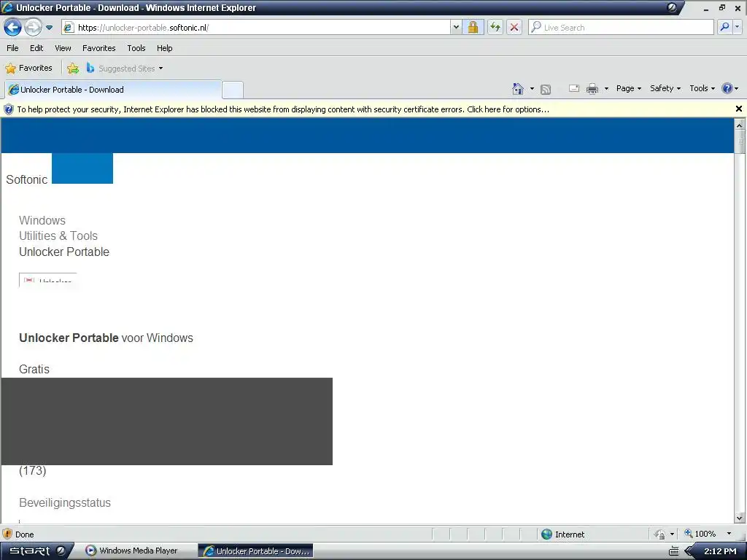Click the Beveiligingsstatus text
This screenshot has width=747, height=560.
coord(65,503)
